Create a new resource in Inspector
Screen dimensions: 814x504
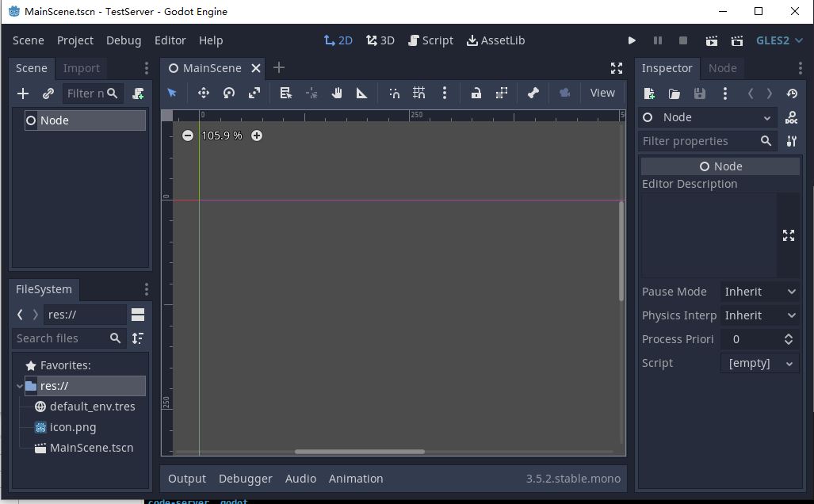point(649,94)
